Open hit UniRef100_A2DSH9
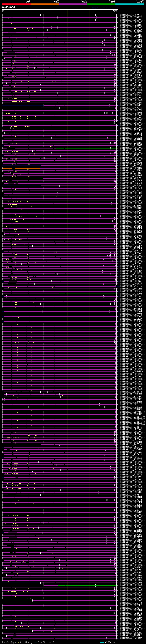The width and height of the screenshot is (146, 644). 131,25
